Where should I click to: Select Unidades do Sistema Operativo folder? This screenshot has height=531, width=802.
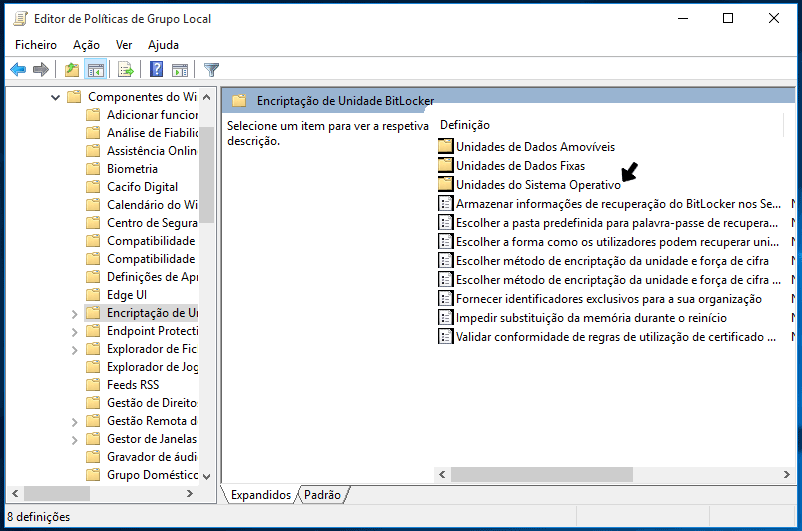(x=538, y=185)
